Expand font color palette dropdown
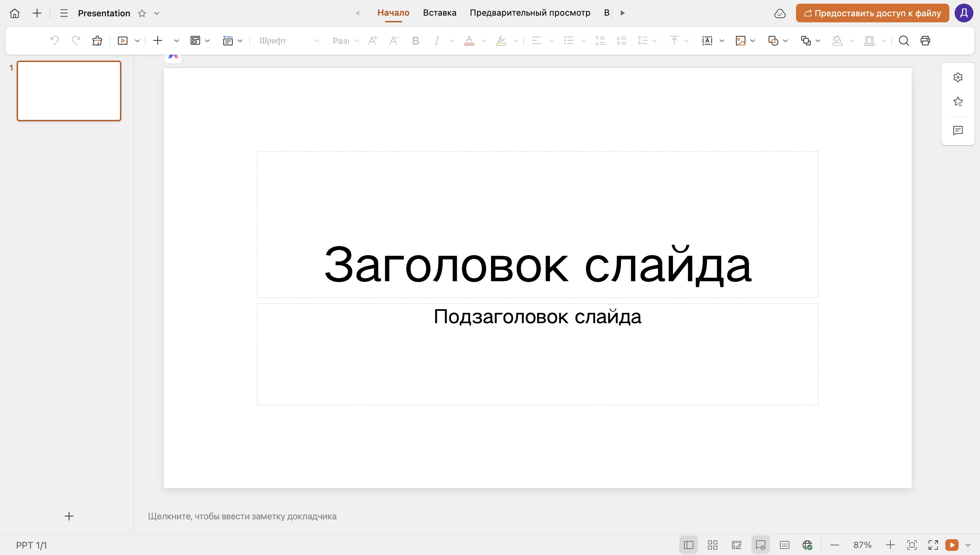The width and height of the screenshot is (980, 555). (x=484, y=40)
